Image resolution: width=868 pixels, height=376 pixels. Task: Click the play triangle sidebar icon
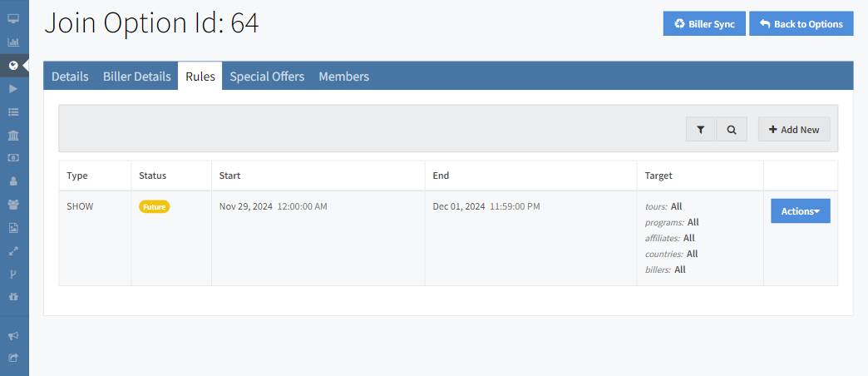click(13, 88)
